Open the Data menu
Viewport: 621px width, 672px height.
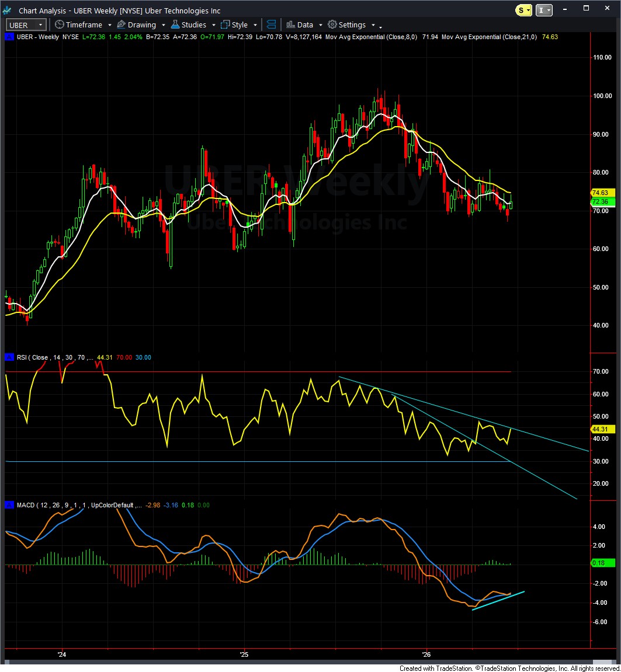304,25
